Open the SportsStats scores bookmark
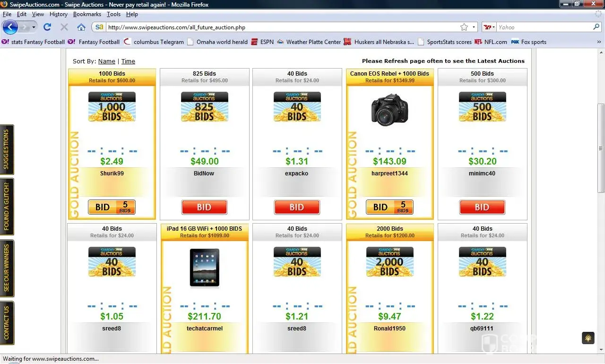This screenshot has width=605, height=364. point(445,42)
